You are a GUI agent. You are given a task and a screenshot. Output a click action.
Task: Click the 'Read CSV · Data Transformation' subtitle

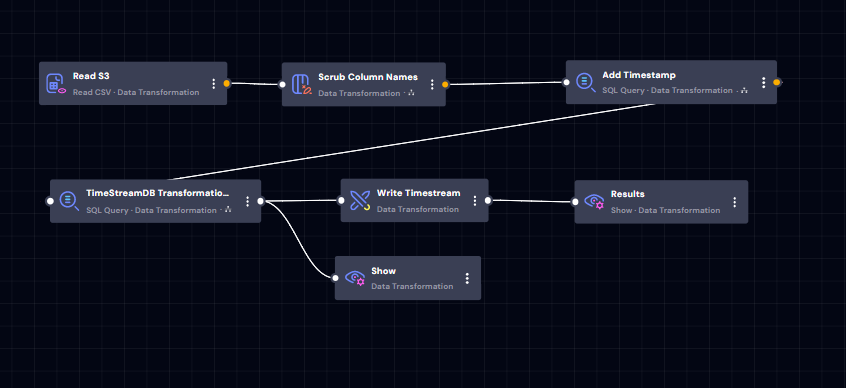136,92
